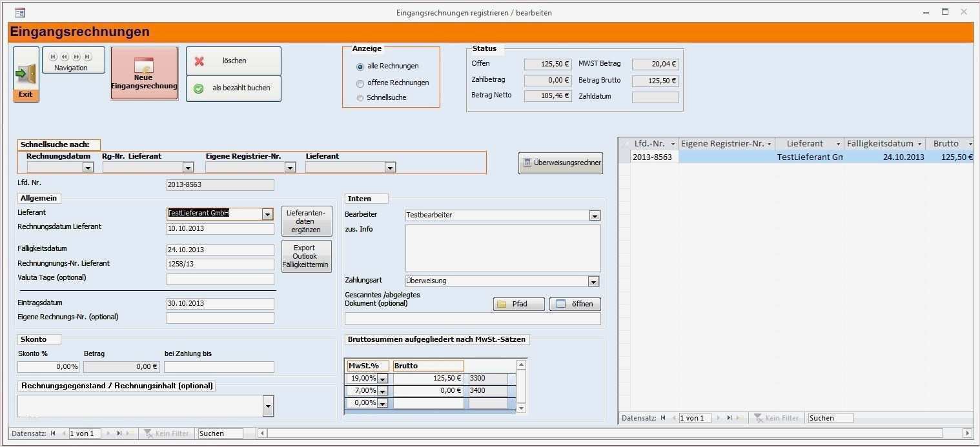Select the offene Rechnungen radio button
The image size is (980, 447).
(x=361, y=82)
